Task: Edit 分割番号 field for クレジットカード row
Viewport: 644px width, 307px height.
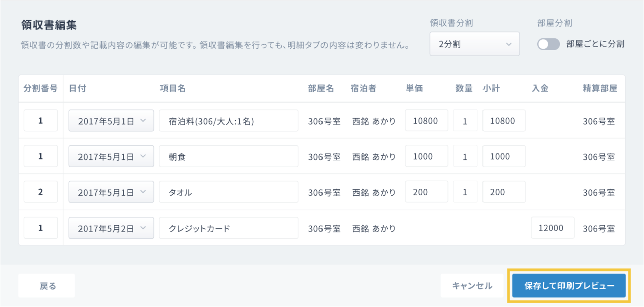Action: click(41, 228)
